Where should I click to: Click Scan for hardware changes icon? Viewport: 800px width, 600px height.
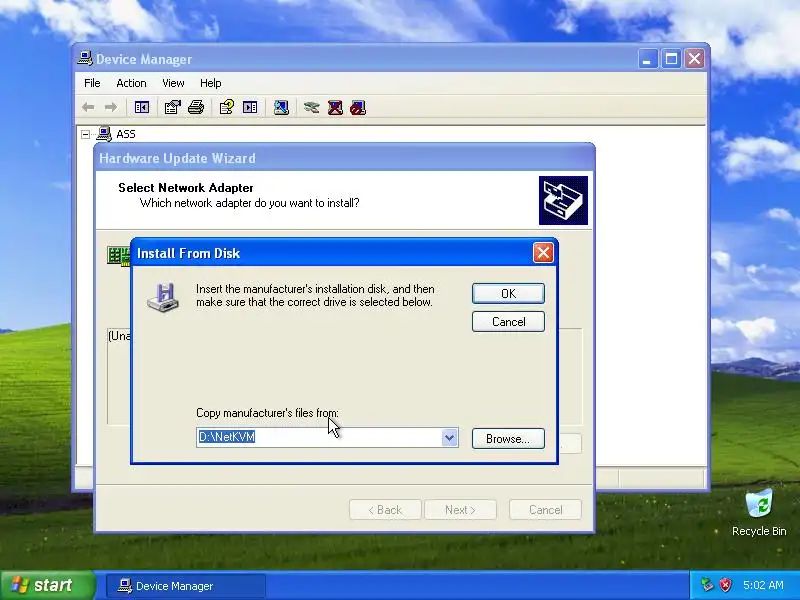point(281,107)
